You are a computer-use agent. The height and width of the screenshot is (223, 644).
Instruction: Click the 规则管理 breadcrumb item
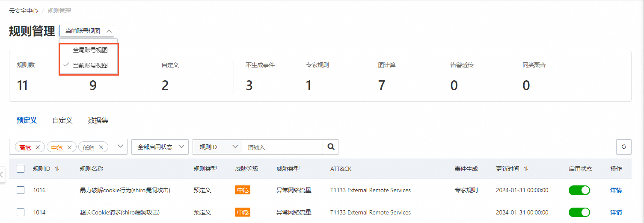59,11
